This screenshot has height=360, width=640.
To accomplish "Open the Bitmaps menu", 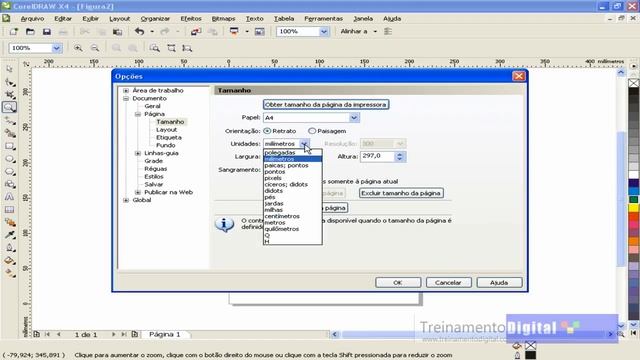I will coord(223,19).
